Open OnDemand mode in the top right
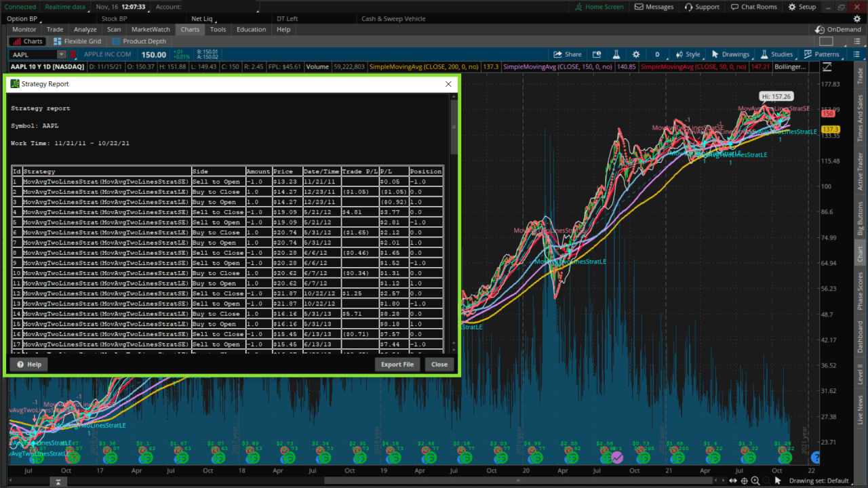 click(x=837, y=29)
